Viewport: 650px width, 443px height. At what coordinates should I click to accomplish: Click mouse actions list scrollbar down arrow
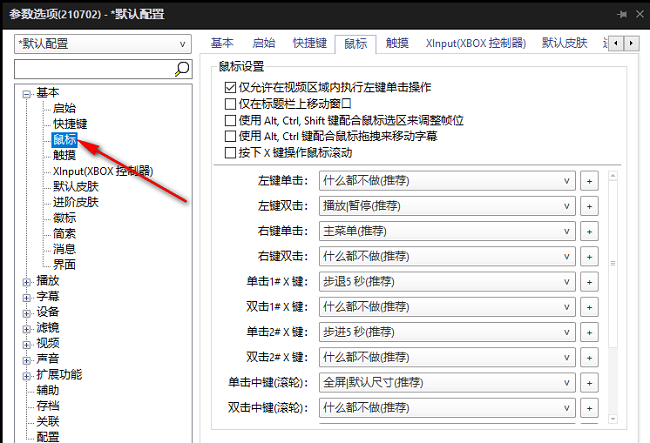pyautogui.click(x=613, y=419)
